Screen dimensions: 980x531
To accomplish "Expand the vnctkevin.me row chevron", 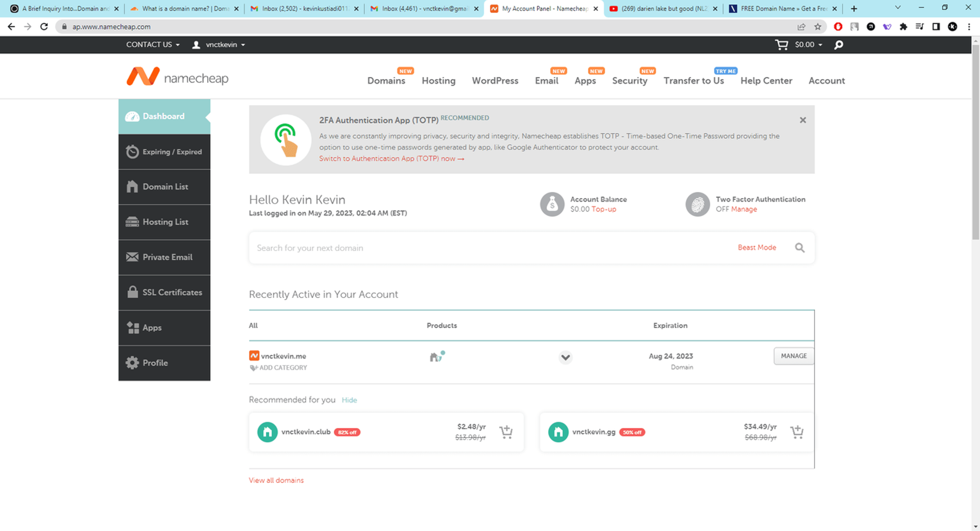I will [x=565, y=357].
